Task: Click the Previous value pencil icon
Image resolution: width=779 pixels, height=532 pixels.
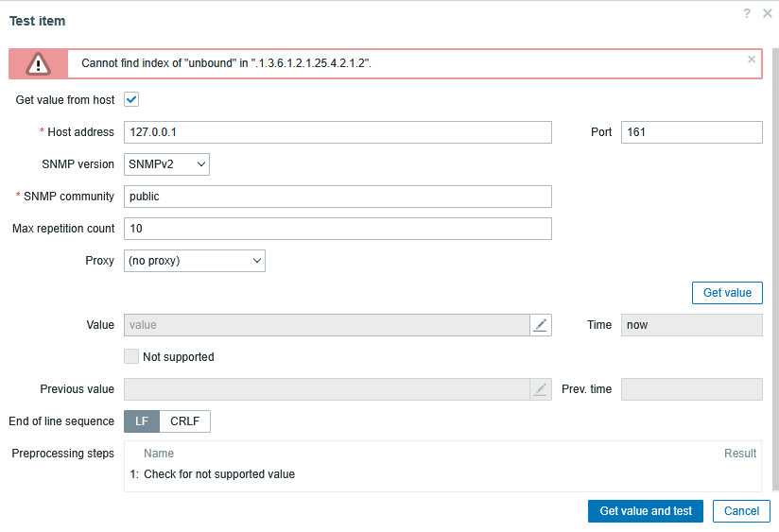Action: (540, 389)
